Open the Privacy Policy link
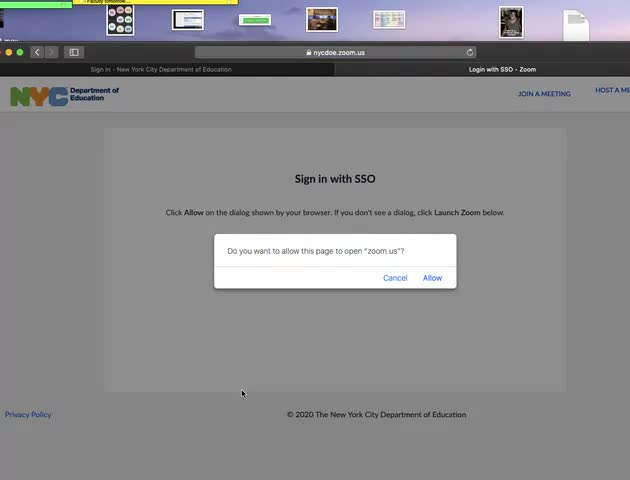Image resolution: width=630 pixels, height=480 pixels. coord(28,414)
